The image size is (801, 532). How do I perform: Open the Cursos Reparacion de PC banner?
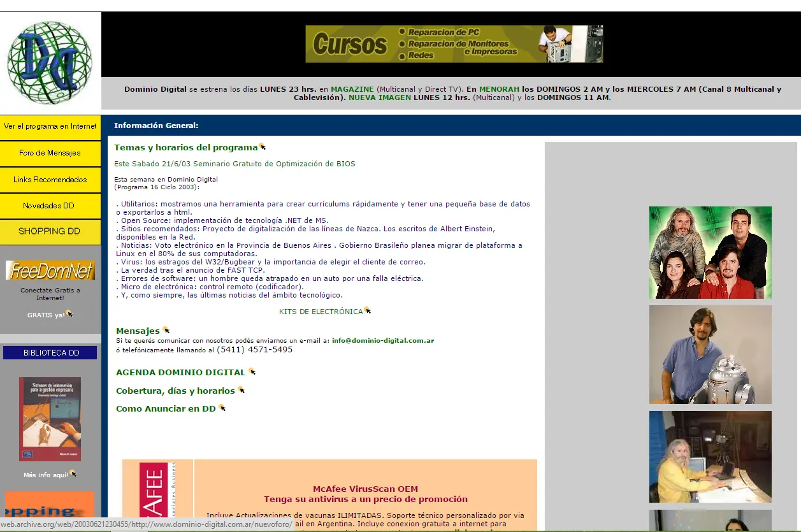point(454,44)
